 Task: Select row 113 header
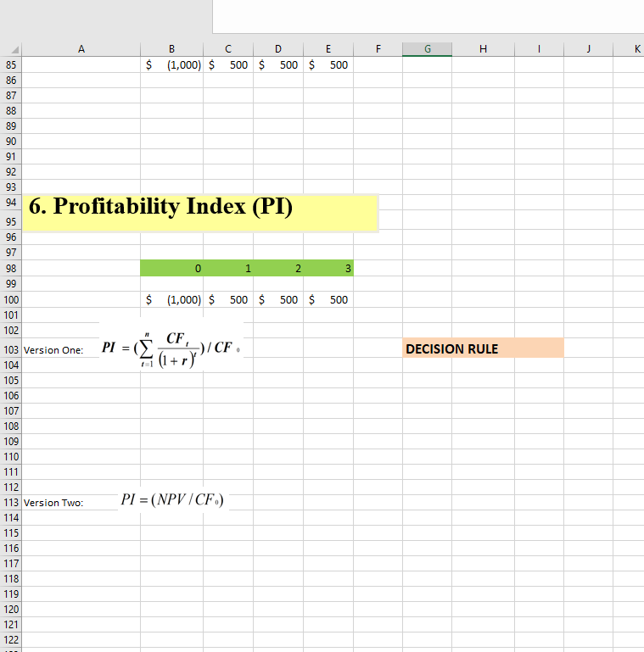point(11,502)
